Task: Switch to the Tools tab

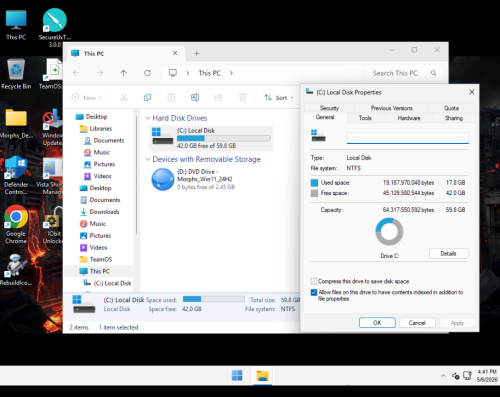Action: coord(365,118)
